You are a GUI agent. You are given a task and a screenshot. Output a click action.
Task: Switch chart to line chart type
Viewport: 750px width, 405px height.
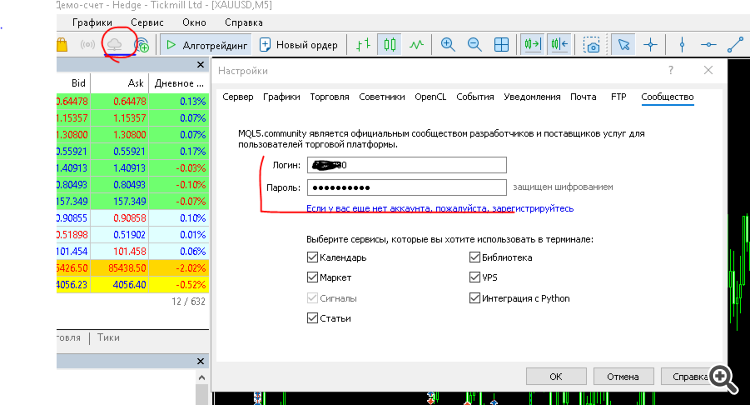[417, 45]
